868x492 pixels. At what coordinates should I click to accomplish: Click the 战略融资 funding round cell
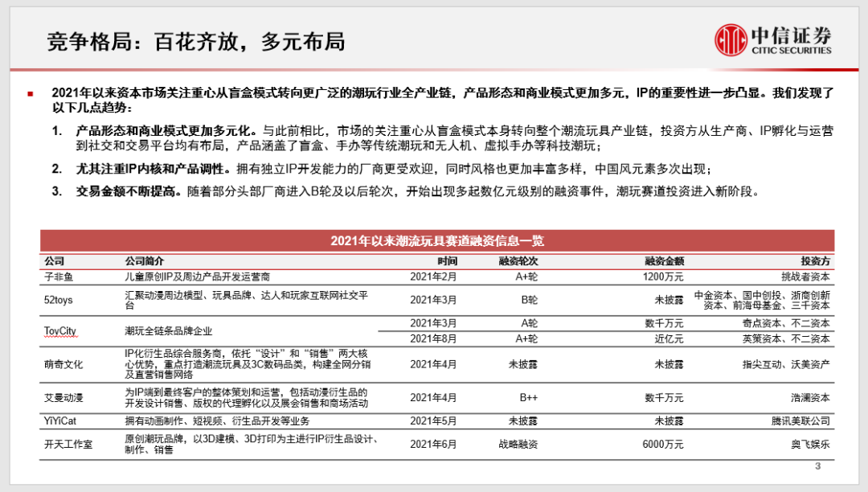(518, 445)
